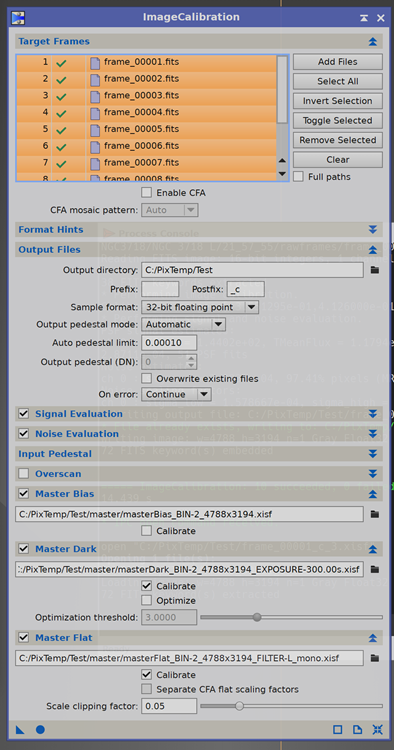Click the Master Bias file path field

tap(189, 514)
